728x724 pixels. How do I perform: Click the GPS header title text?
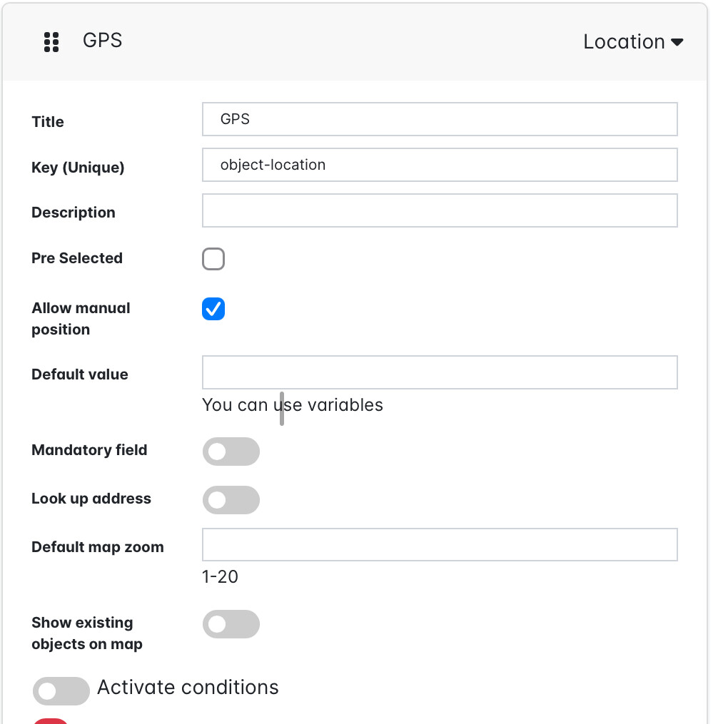click(103, 41)
